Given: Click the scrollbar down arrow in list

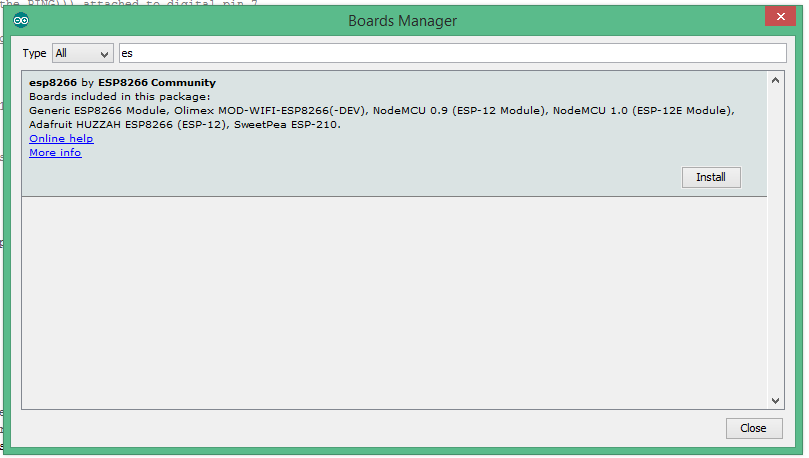Looking at the screenshot, I should coord(775,401).
